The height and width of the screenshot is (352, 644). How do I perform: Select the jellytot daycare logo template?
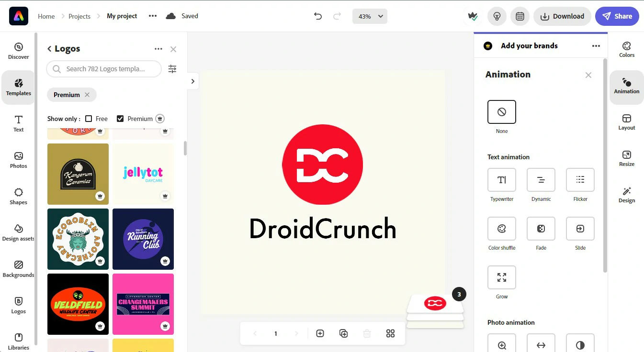click(143, 174)
